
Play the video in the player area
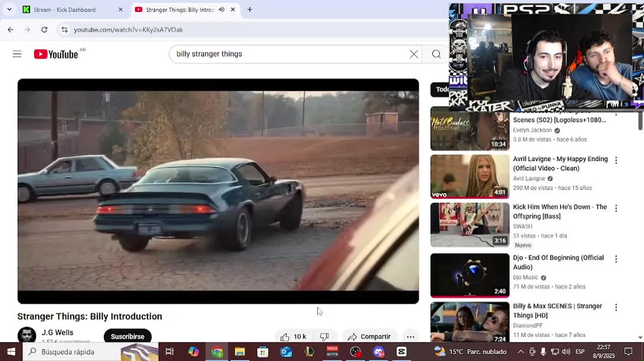[x=218, y=191]
